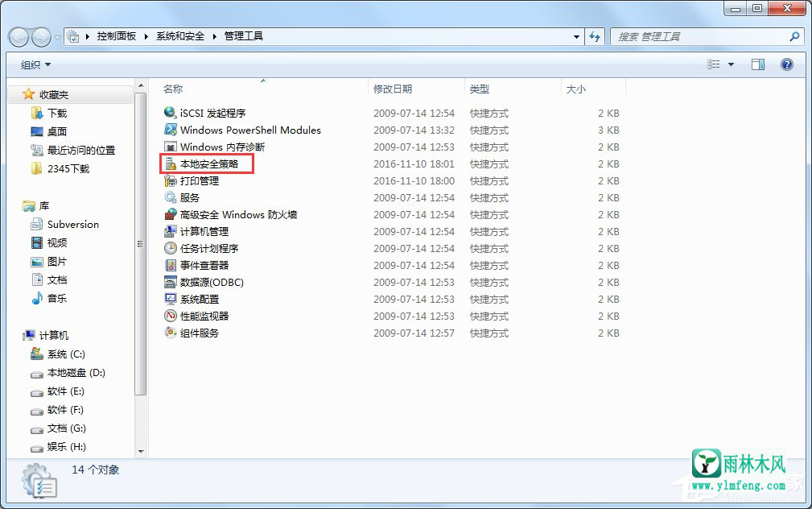Open the recent pages dropdown arrow

[57, 37]
